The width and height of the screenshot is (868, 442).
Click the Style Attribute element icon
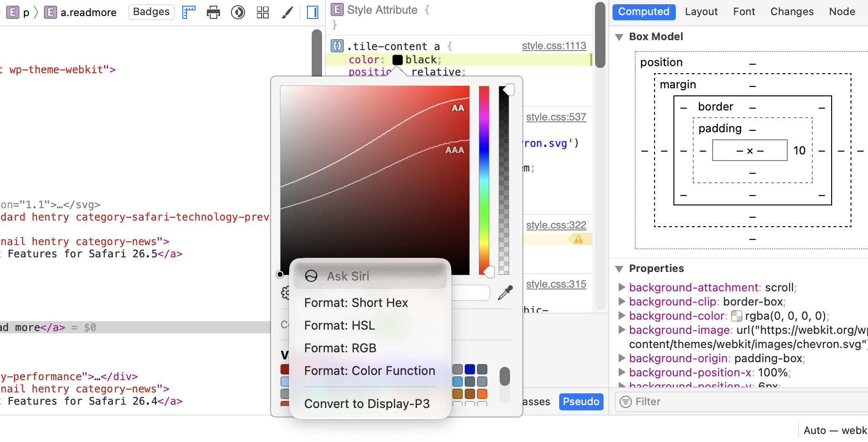[x=337, y=9]
